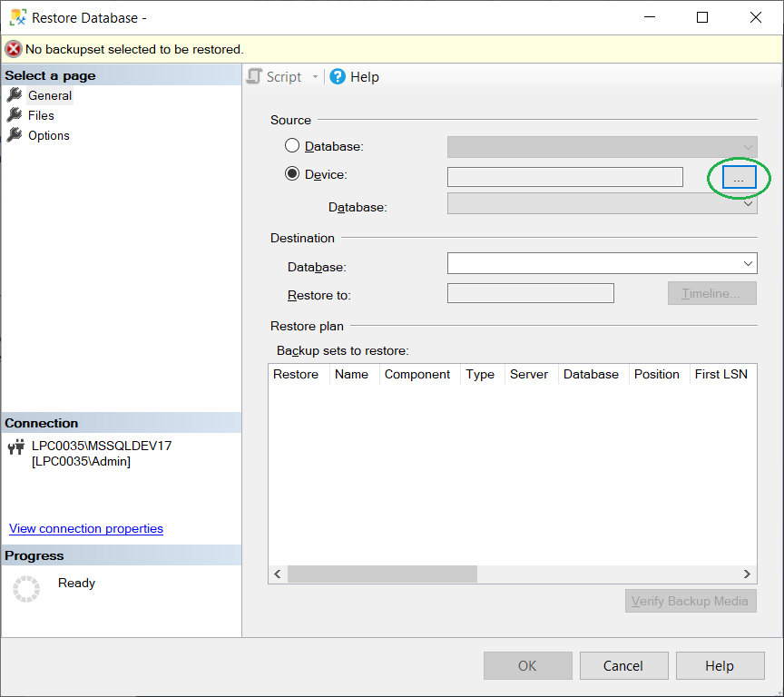
Task: Switch to the Options page
Action: (x=48, y=135)
